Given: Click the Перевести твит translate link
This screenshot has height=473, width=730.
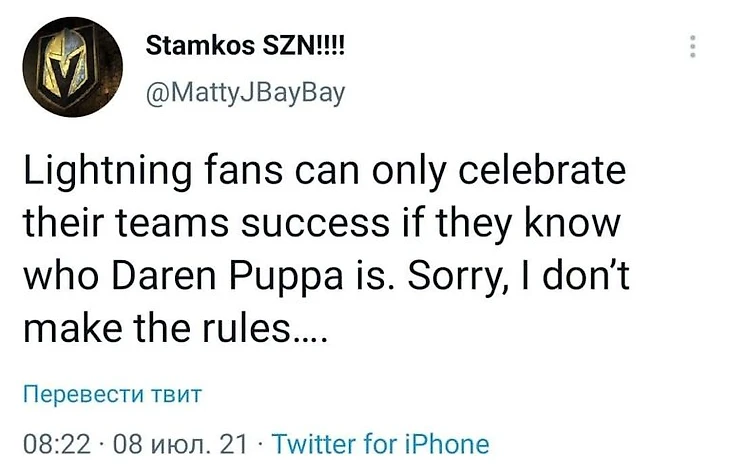Looking at the screenshot, I should [x=112, y=394].
